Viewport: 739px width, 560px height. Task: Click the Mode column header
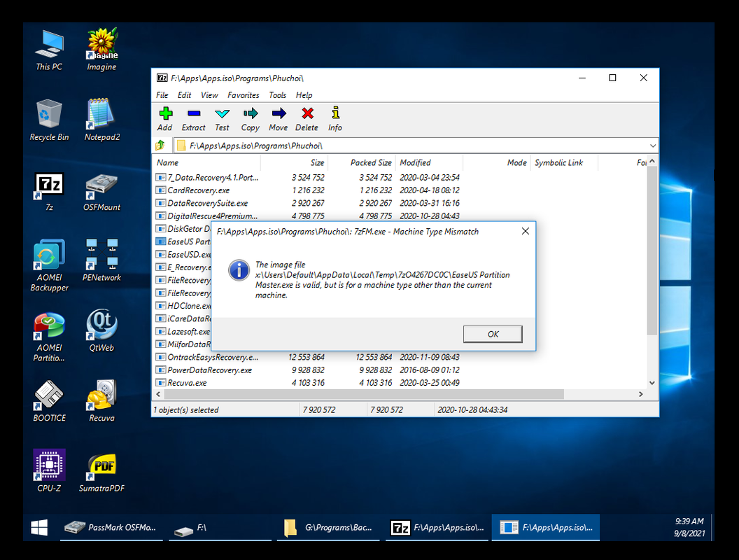(497, 162)
